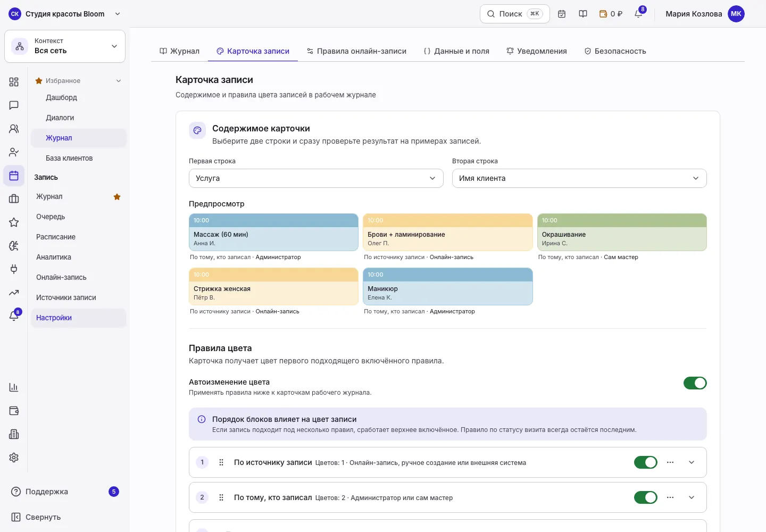Viewport: 766px width, 532px height.
Task: Switch to the Уведомления tab
Action: click(537, 51)
